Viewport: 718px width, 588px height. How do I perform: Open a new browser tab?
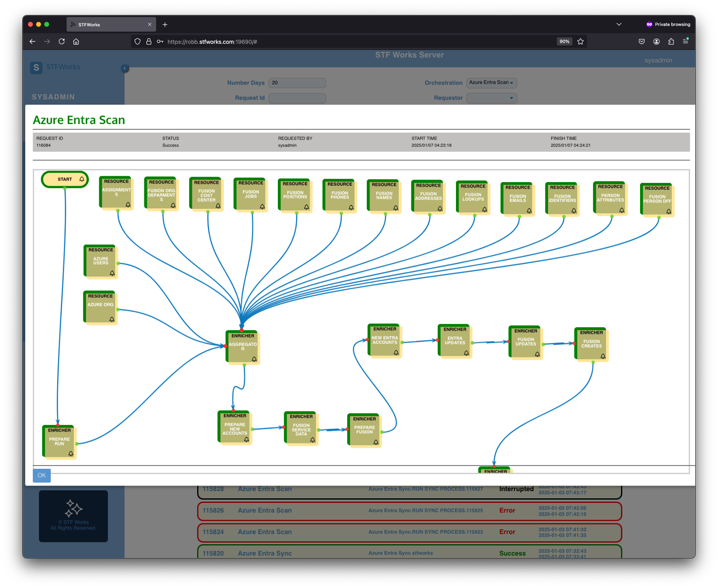(165, 24)
